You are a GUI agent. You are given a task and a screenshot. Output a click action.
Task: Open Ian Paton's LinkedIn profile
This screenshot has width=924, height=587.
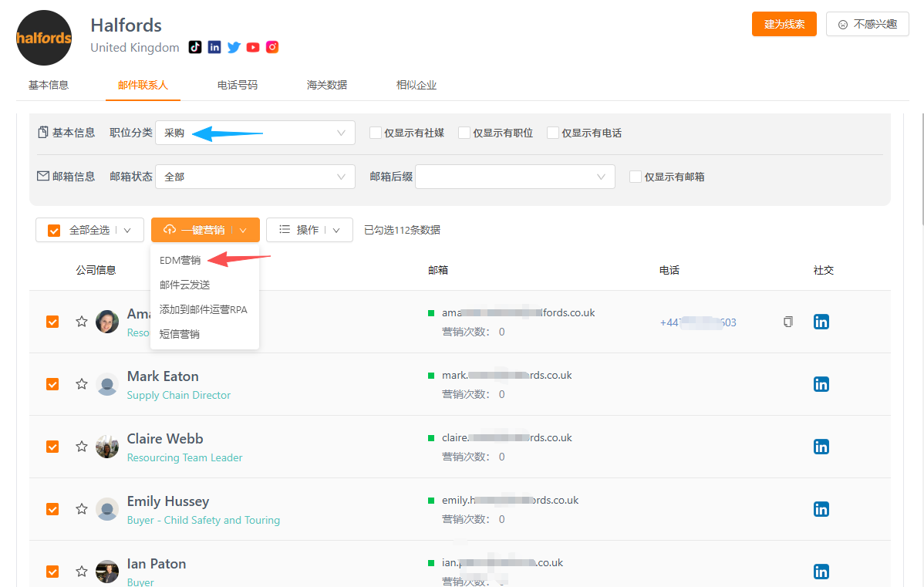821,572
